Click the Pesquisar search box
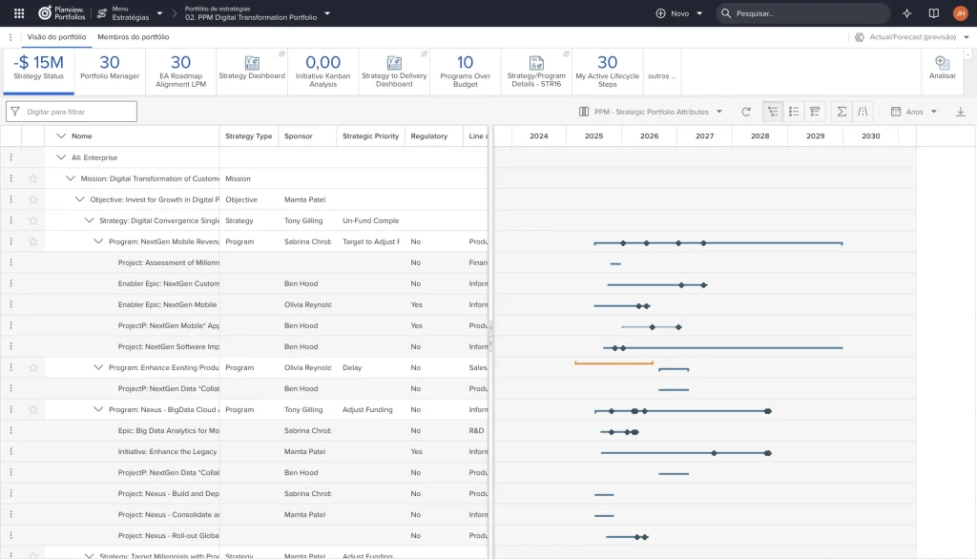977x560 pixels. [x=803, y=13]
